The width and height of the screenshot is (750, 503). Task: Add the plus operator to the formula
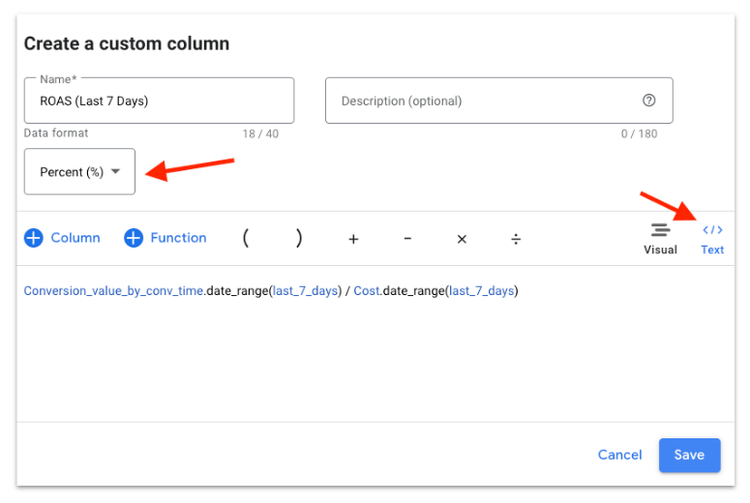[x=353, y=239]
